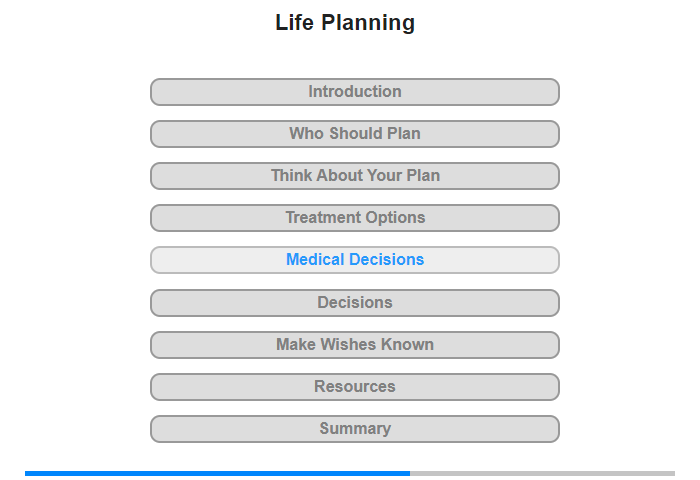Image resolution: width=700 pixels, height=480 pixels.
Task: Click the Life Planning heading
Action: point(345,23)
